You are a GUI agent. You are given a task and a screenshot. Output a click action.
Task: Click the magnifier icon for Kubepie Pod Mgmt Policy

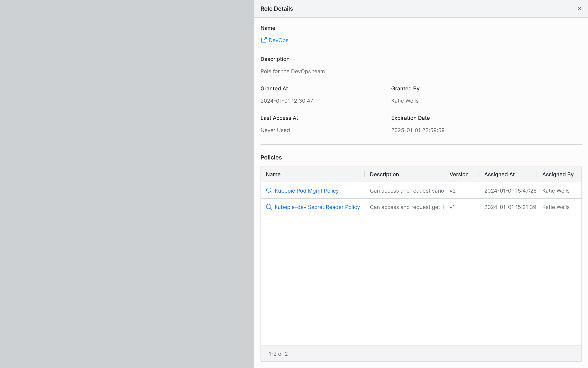(x=269, y=191)
